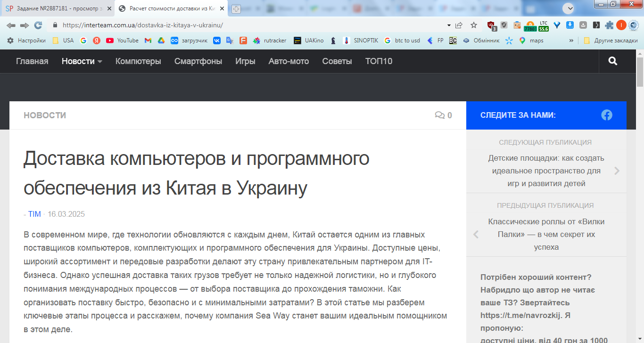
Task: Open the Gmail bookmark
Action: (x=148, y=41)
